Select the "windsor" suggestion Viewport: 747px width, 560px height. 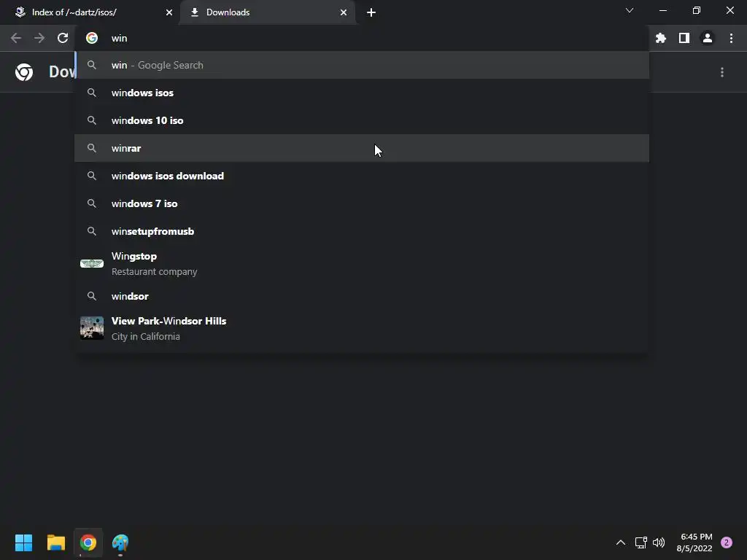pos(362,296)
